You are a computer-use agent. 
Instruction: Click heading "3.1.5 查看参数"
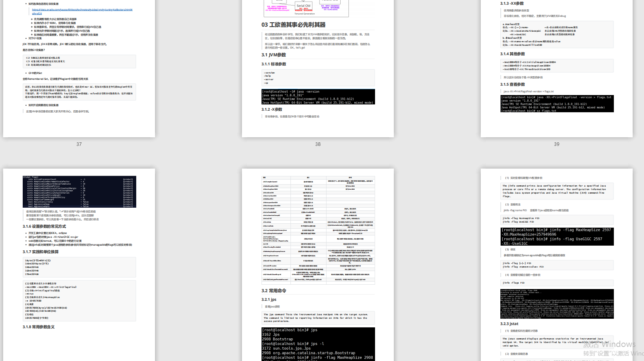click(512, 84)
